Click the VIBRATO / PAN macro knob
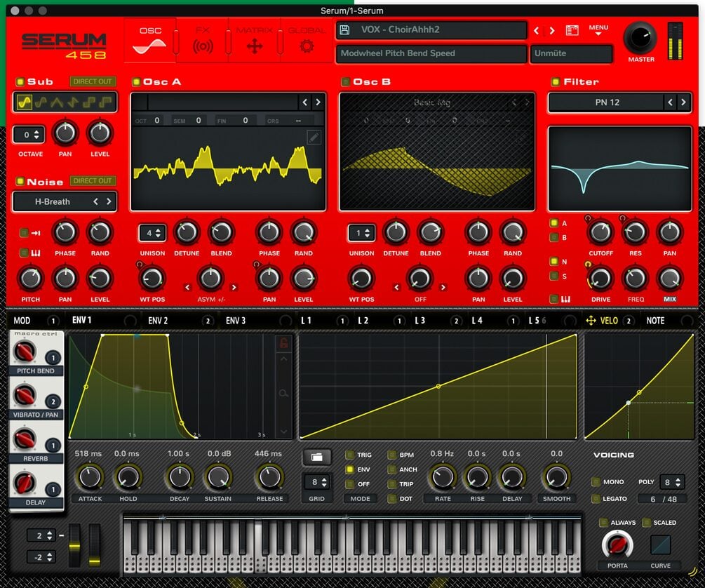The image size is (705, 588). [25, 395]
